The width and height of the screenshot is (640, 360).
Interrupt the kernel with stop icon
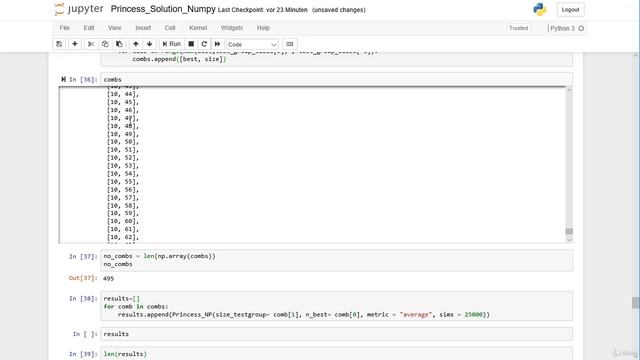[x=191, y=44]
